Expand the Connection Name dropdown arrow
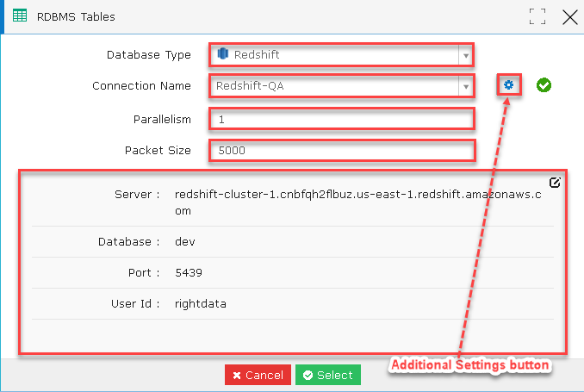This screenshot has height=392, width=584. 465,86
